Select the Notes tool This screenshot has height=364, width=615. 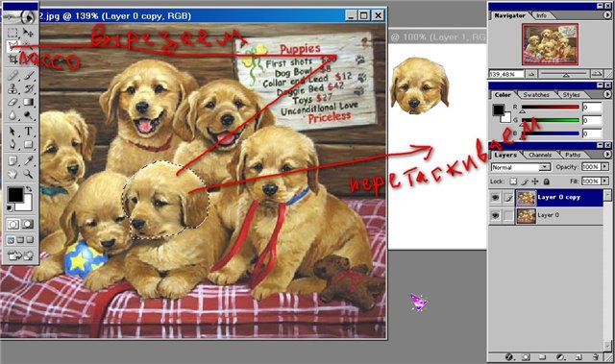click(12, 160)
